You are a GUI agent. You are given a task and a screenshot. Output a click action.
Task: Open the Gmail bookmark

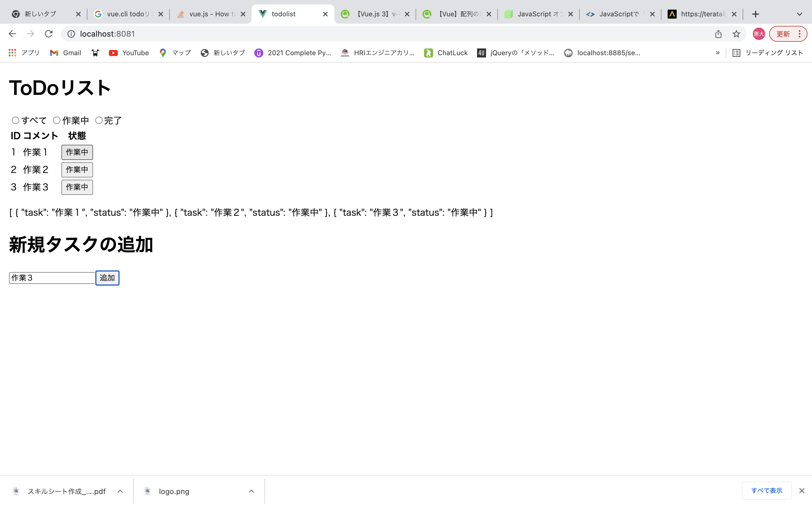(66, 53)
